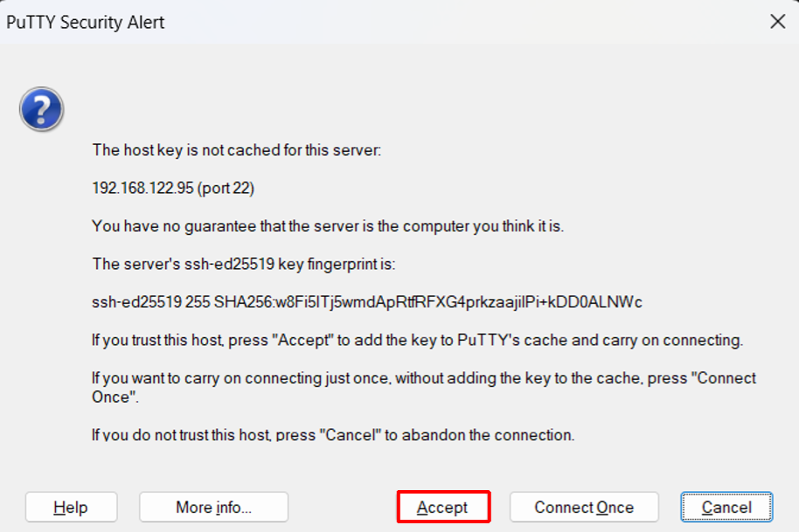Click the blue question mark alert icon
The image size is (799, 532).
point(41,111)
